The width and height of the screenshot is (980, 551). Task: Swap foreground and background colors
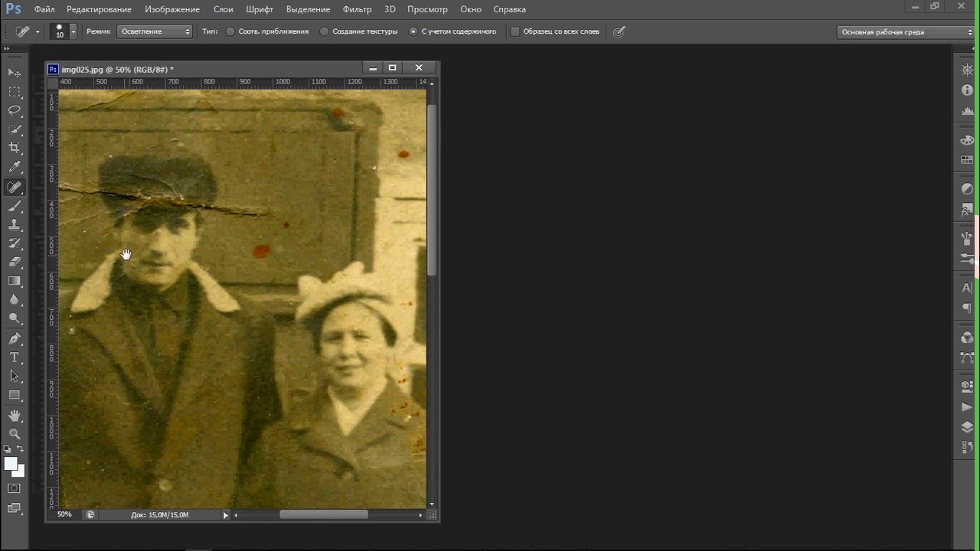[21, 449]
